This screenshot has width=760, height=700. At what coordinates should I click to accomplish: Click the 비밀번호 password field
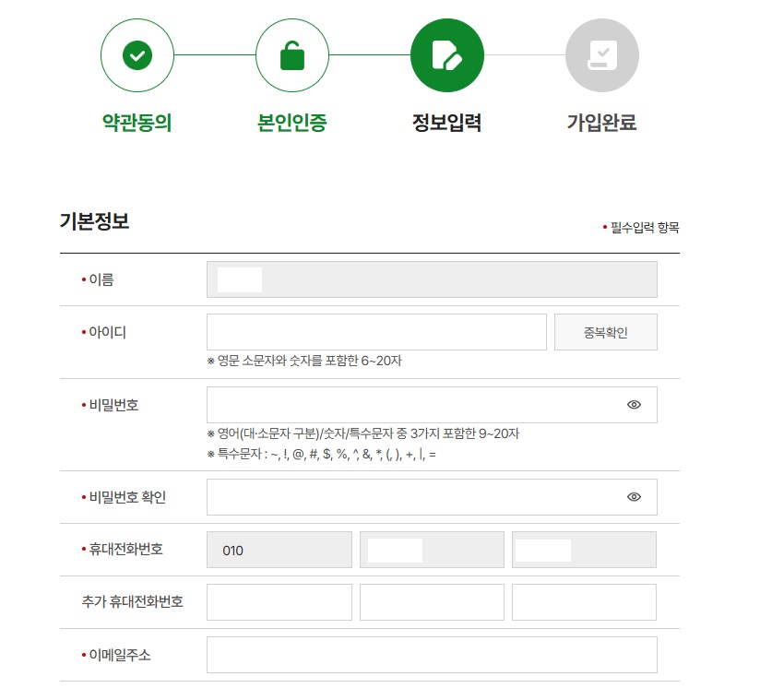(415, 404)
